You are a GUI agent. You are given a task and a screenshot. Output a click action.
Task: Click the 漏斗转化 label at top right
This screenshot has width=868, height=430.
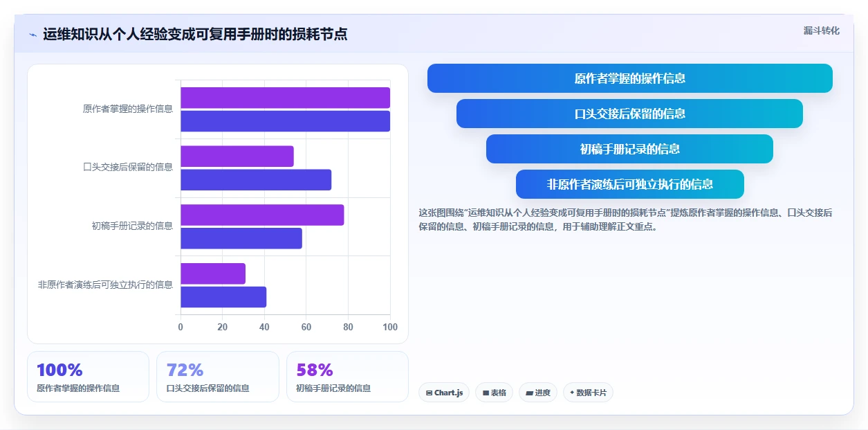point(822,30)
